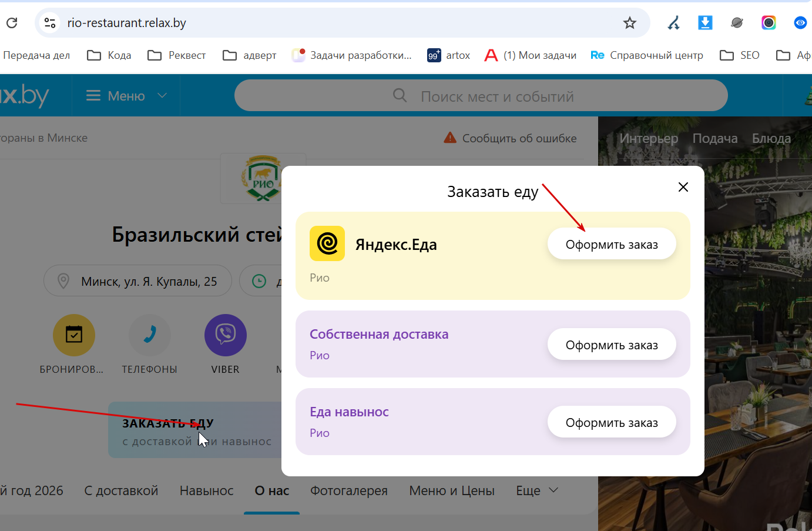Image resolution: width=812 pixels, height=531 pixels.
Task: Select the О нас tab
Action: (x=272, y=490)
